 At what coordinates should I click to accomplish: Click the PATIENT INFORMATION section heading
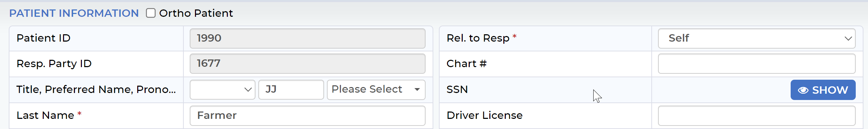click(74, 13)
